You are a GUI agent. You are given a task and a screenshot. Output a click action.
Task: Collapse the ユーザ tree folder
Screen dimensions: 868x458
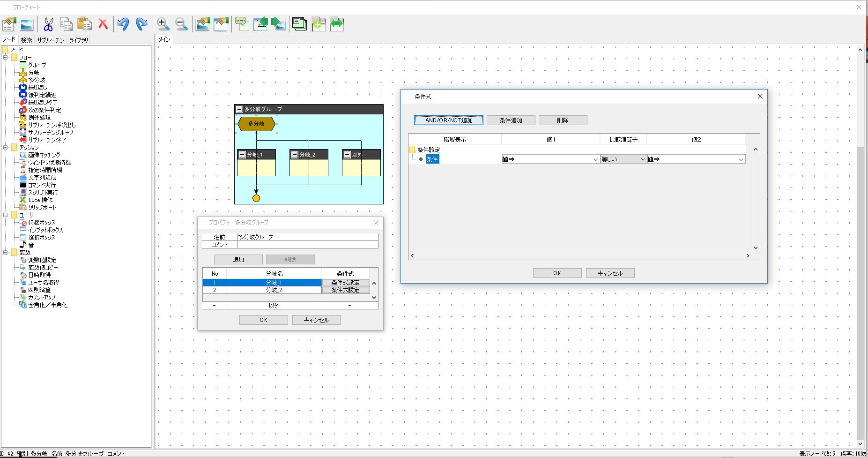[x=6, y=215]
